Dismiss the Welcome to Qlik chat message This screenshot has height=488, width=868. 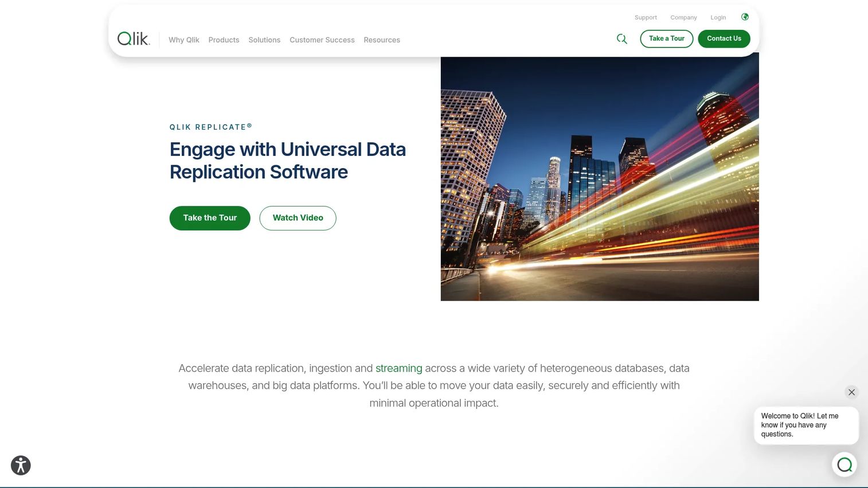tap(851, 392)
